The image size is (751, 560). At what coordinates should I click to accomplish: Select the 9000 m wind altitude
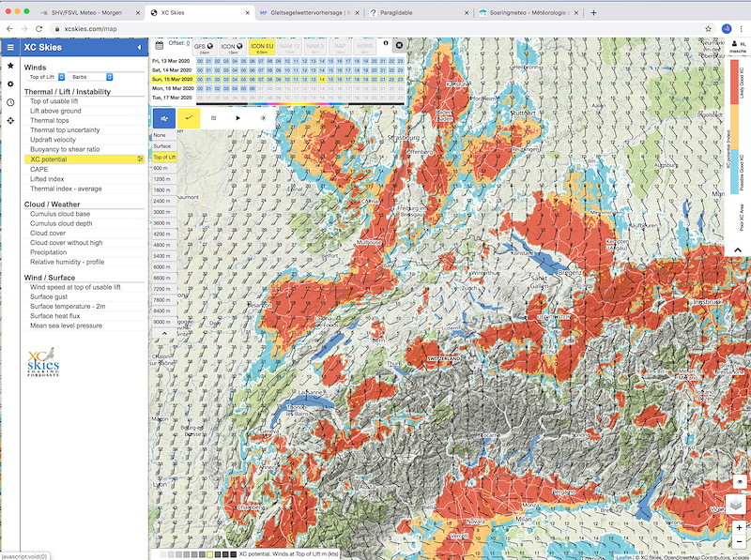click(164, 322)
